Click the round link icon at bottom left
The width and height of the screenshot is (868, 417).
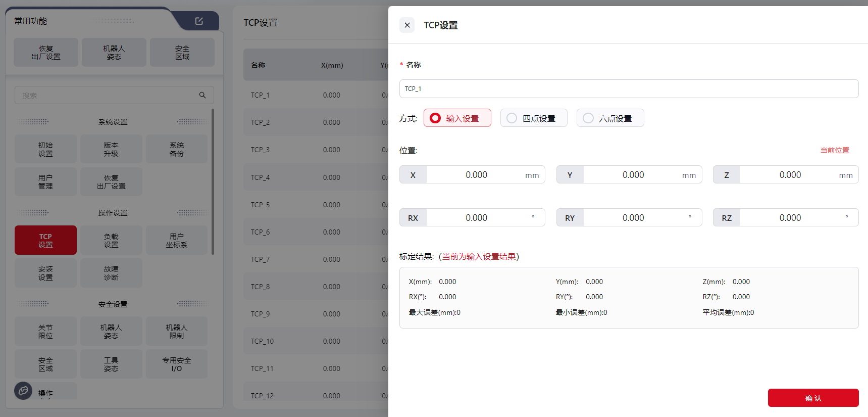pyautogui.click(x=23, y=391)
